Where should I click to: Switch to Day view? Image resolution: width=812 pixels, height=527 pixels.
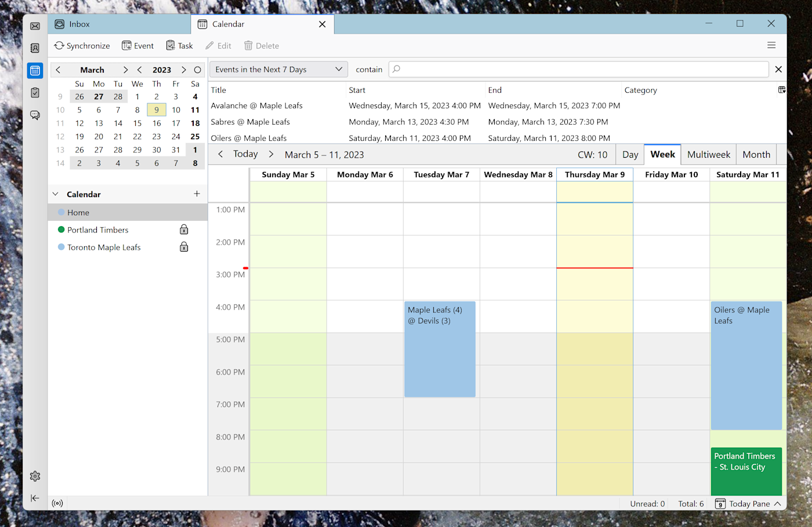pos(630,155)
